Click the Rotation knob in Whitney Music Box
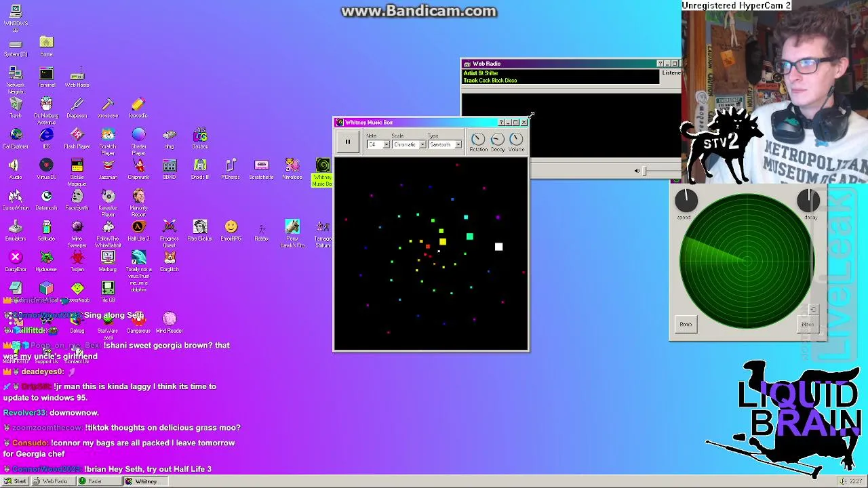The height and width of the screenshot is (488, 868). [478, 139]
